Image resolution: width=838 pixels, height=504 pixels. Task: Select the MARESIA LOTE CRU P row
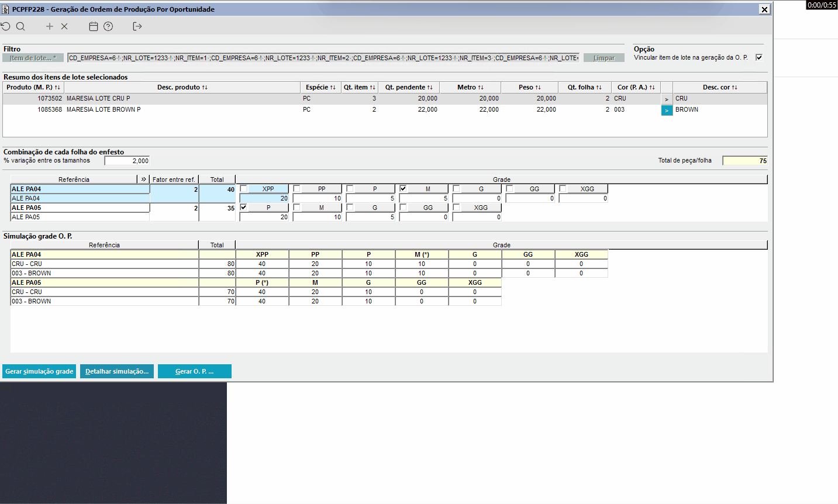(385, 99)
